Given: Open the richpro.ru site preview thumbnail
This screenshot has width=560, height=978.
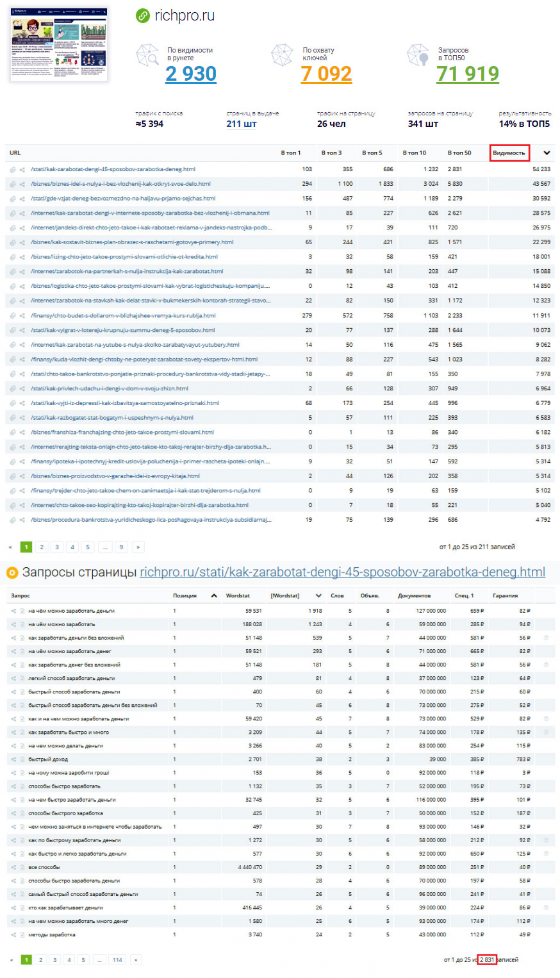Looking at the screenshot, I should point(59,44).
